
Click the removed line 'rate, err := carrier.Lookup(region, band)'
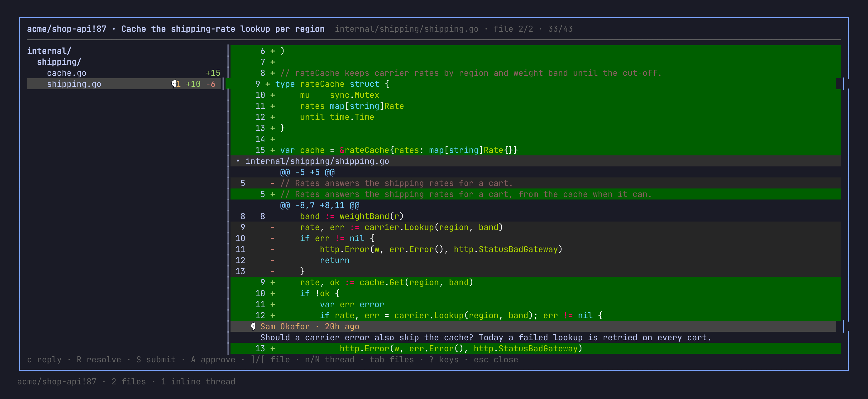[536, 227]
